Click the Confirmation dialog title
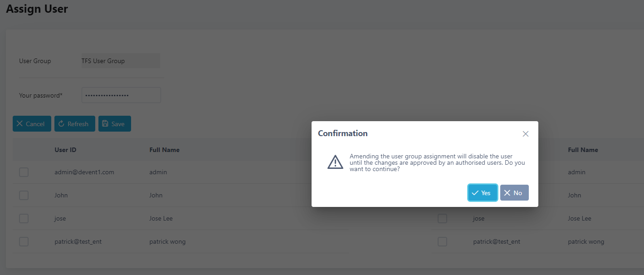This screenshot has height=275, width=644. click(x=342, y=133)
